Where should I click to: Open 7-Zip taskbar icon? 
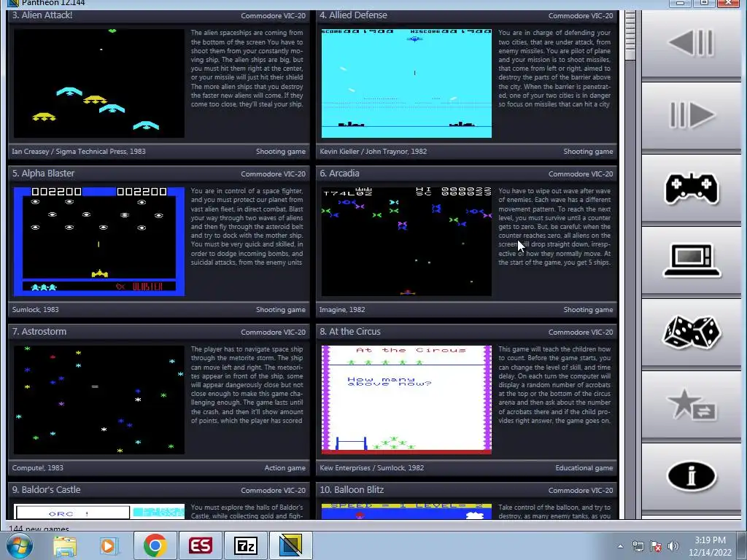[x=246, y=545]
